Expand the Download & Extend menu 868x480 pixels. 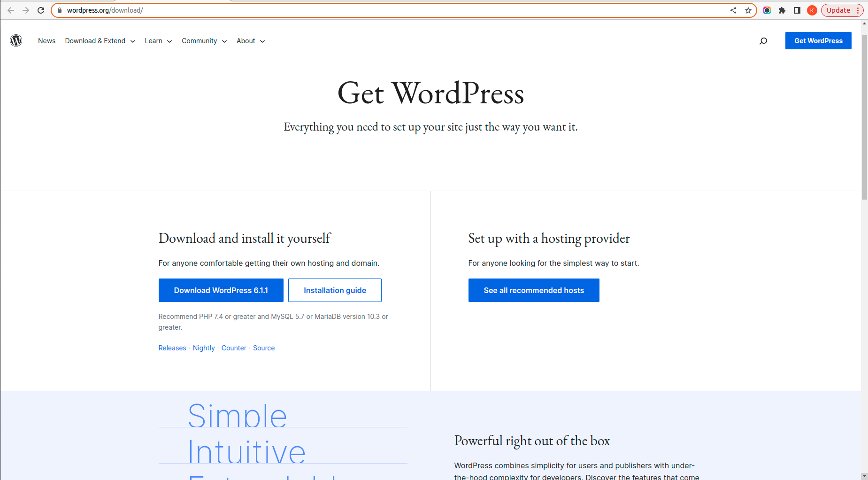coord(100,41)
